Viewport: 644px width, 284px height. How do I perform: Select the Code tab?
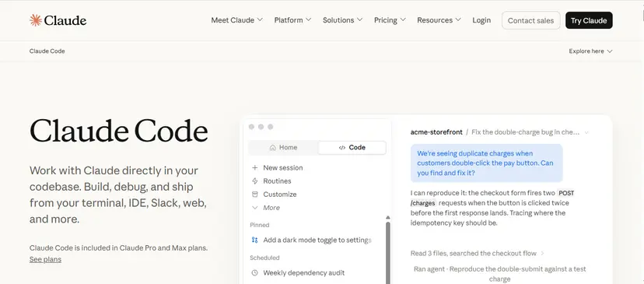pos(352,148)
